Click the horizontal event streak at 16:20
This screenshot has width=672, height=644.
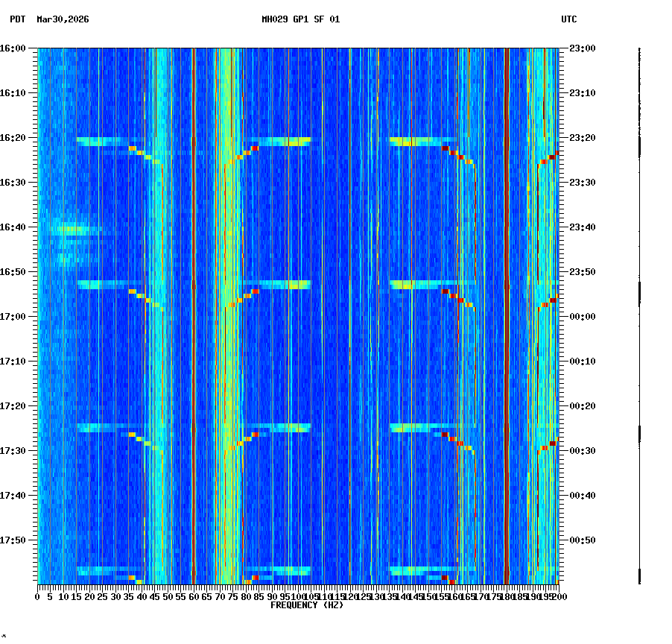point(104,140)
